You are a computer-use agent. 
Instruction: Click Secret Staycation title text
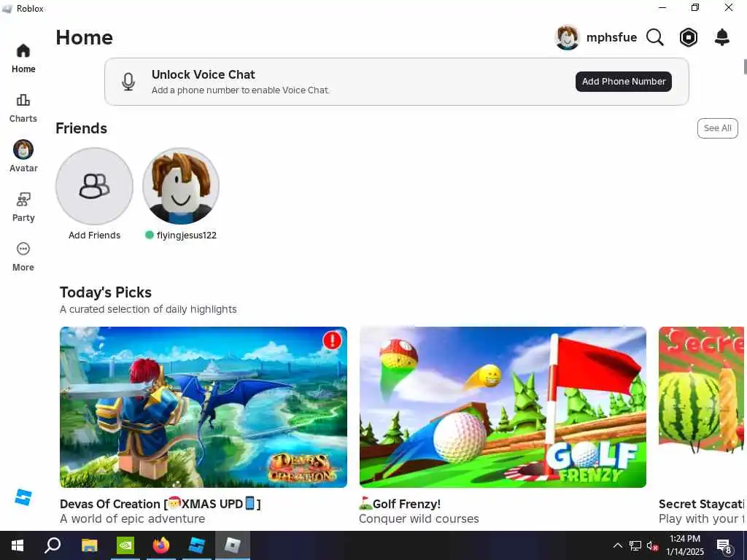(701, 504)
